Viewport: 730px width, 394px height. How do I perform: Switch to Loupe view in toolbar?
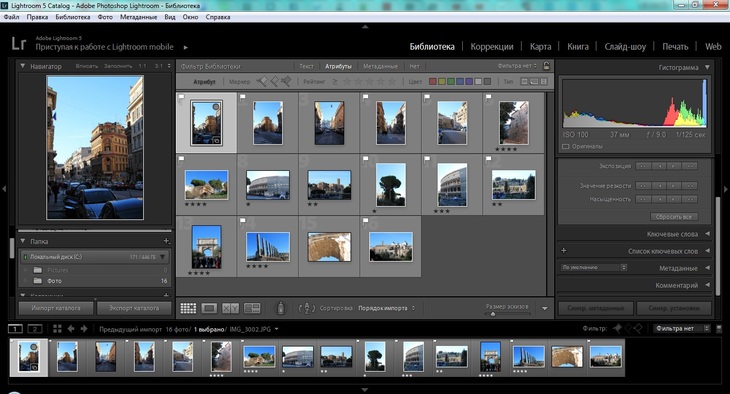(x=209, y=308)
